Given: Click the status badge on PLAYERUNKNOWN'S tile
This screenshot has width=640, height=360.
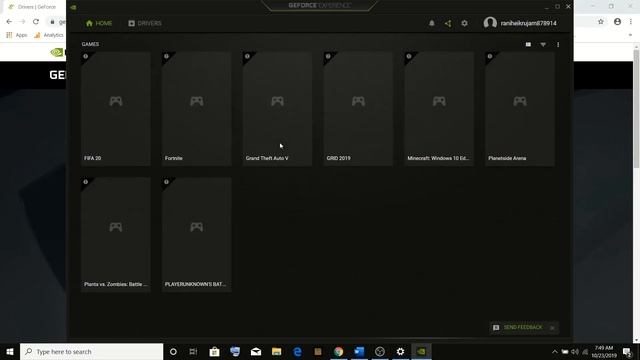Looking at the screenshot, I should pyautogui.click(x=167, y=182).
